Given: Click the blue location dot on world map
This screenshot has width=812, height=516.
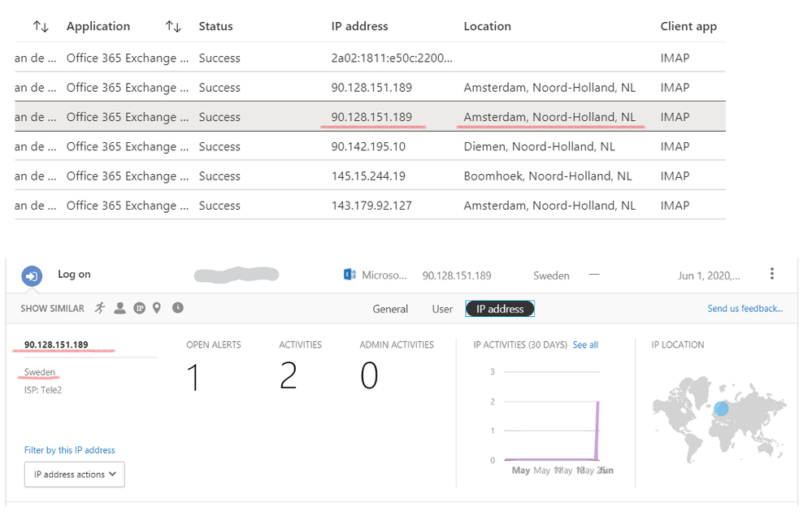Looking at the screenshot, I should [721, 409].
